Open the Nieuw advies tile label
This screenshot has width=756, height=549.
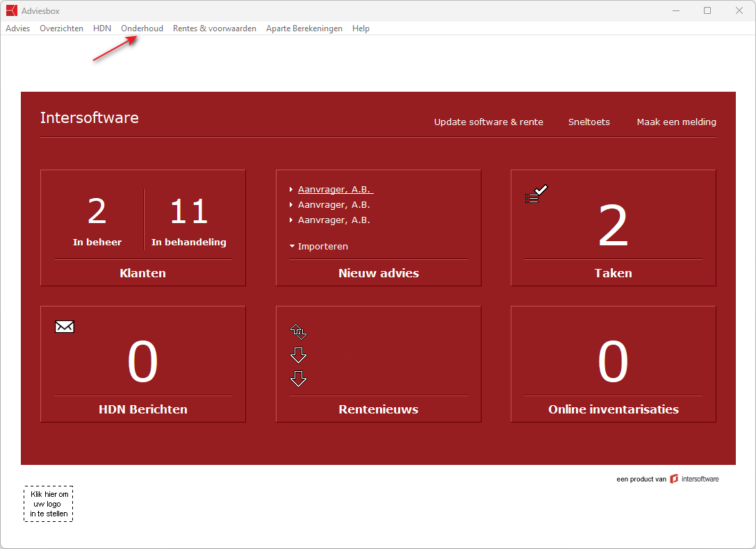point(379,273)
